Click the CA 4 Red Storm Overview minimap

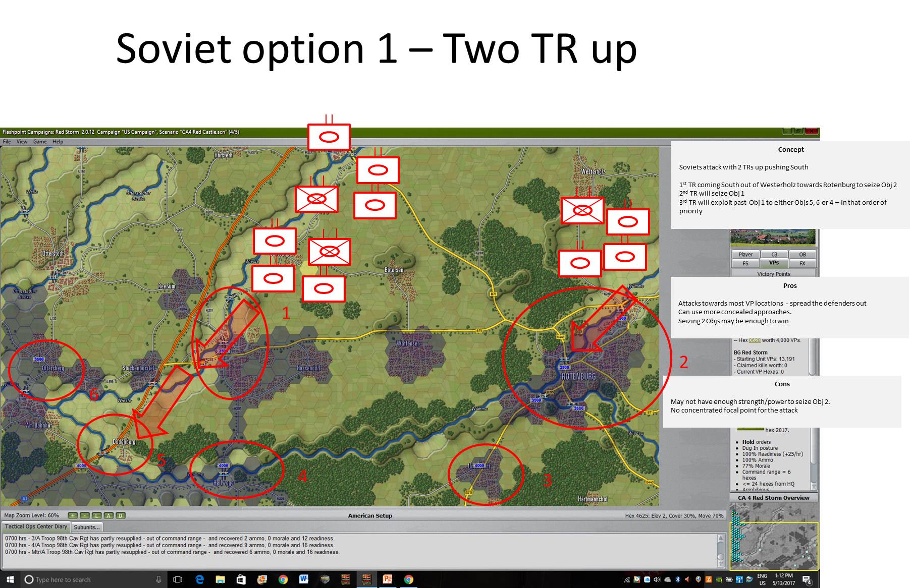773,538
